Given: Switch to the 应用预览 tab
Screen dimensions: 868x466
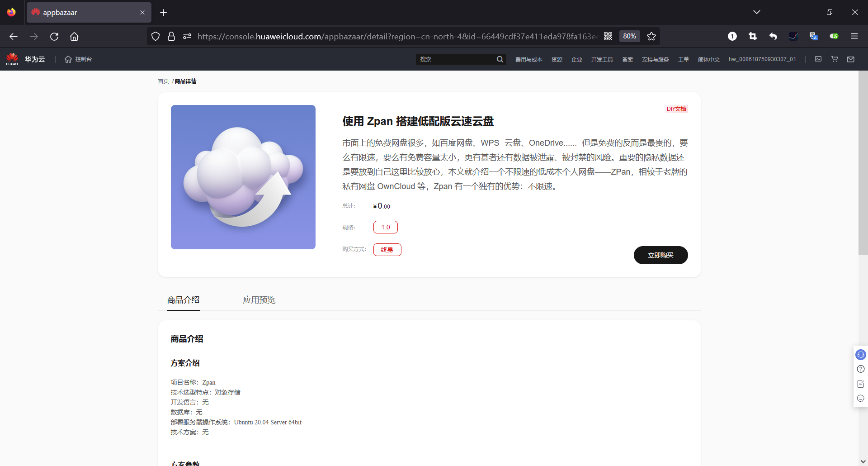Looking at the screenshot, I should tap(259, 300).
